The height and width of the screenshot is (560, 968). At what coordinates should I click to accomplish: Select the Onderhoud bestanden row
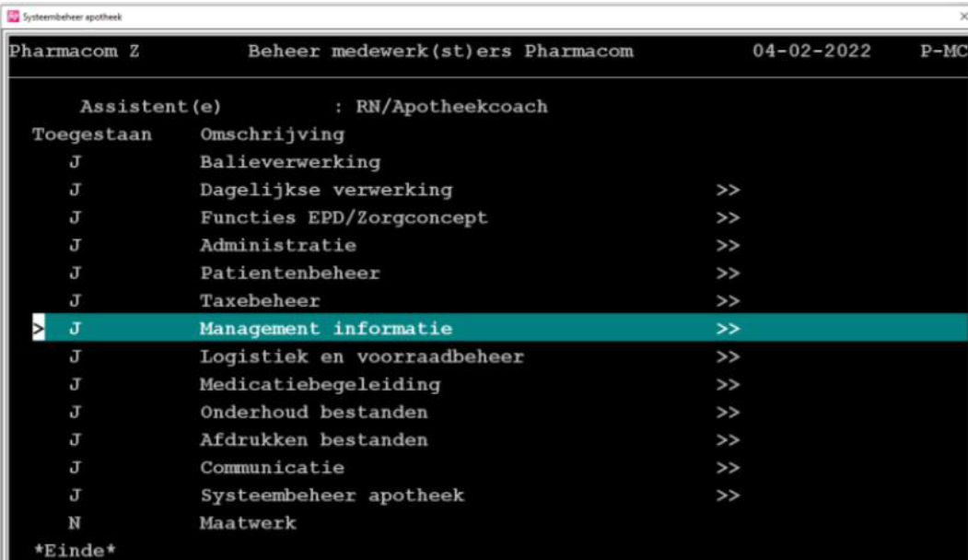[500, 413]
